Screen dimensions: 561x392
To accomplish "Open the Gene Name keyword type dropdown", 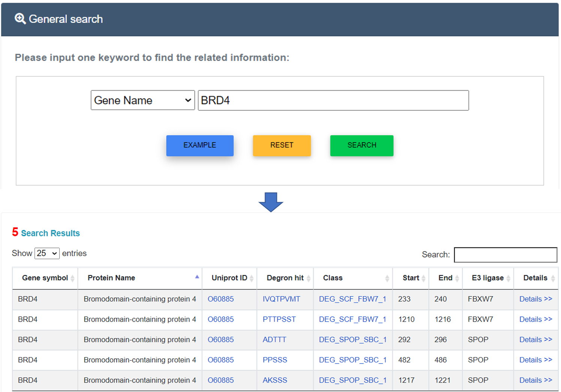I will tap(142, 100).
